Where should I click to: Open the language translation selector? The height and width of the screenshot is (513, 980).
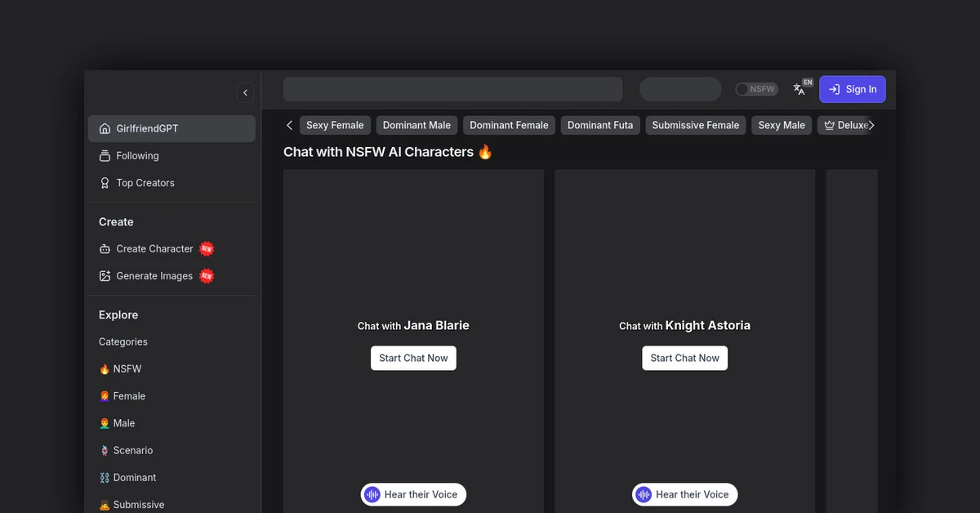(x=800, y=89)
